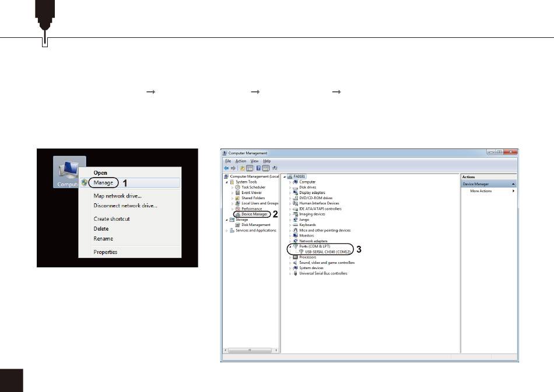Select Jungo device entry
This screenshot has width=554, height=392.
coord(304,220)
